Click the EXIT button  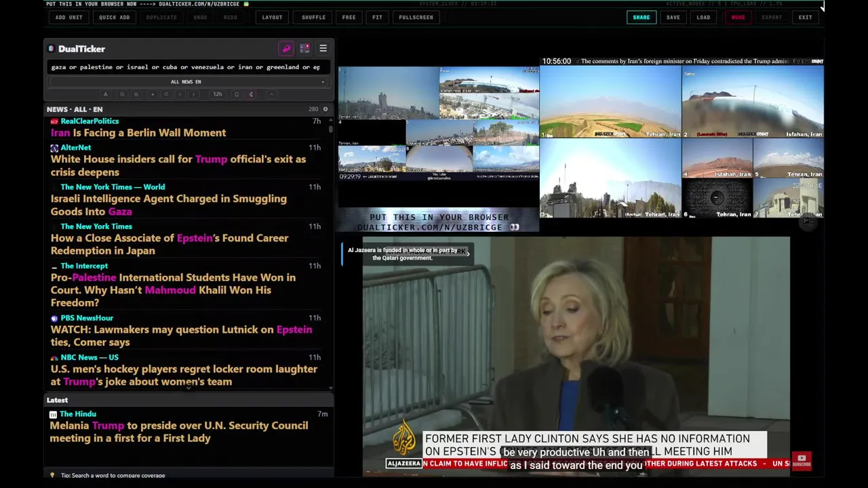click(805, 18)
